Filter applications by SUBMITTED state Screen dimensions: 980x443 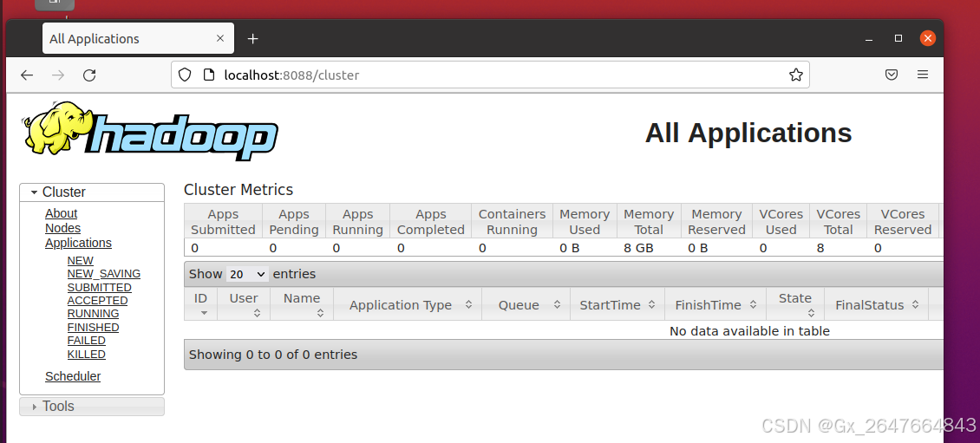(x=100, y=288)
